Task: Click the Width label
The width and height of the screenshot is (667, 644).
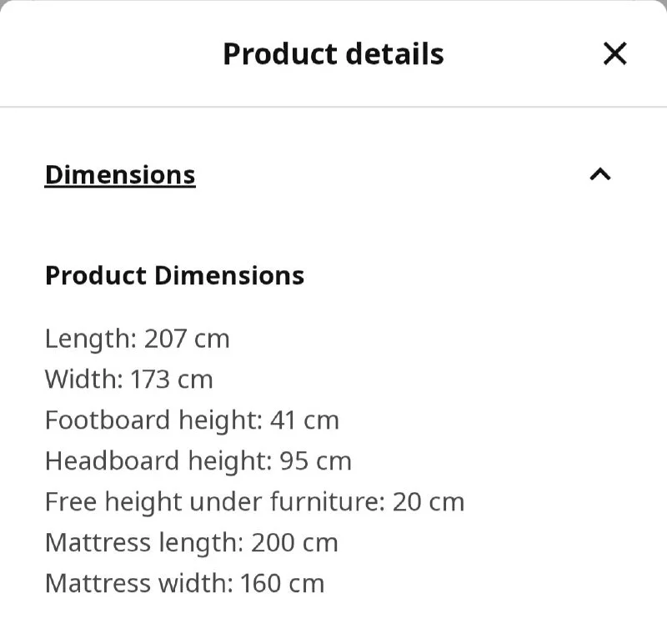Action: [x=83, y=380]
